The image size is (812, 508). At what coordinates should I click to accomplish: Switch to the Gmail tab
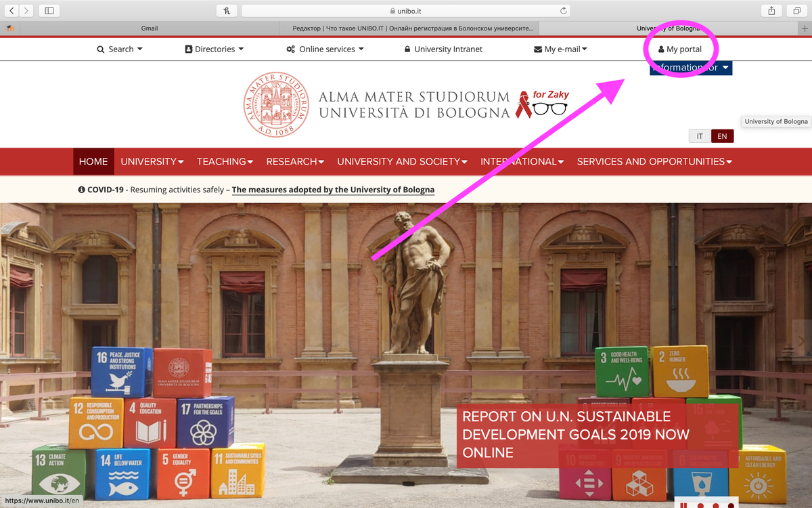pos(150,28)
